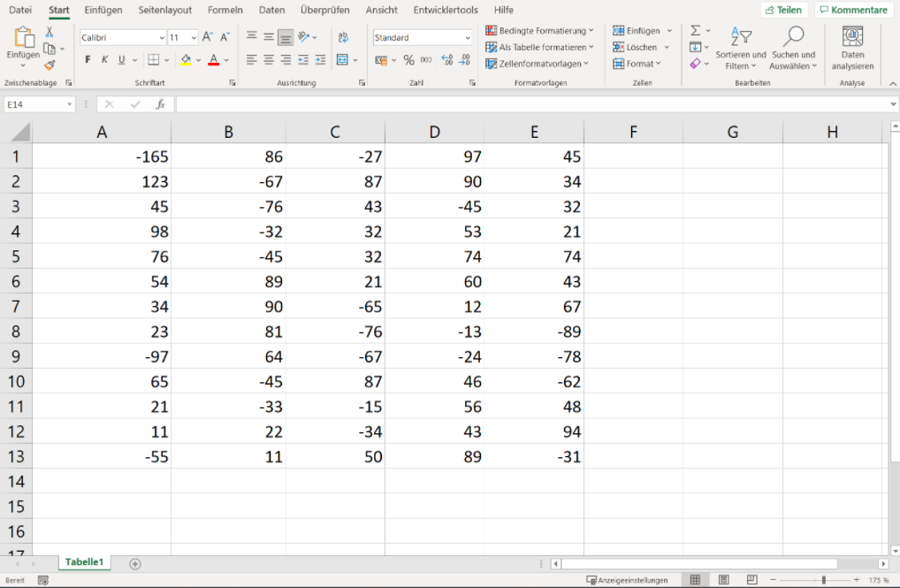
Task: Open Suchen und Auswählen menu
Action: click(793, 49)
